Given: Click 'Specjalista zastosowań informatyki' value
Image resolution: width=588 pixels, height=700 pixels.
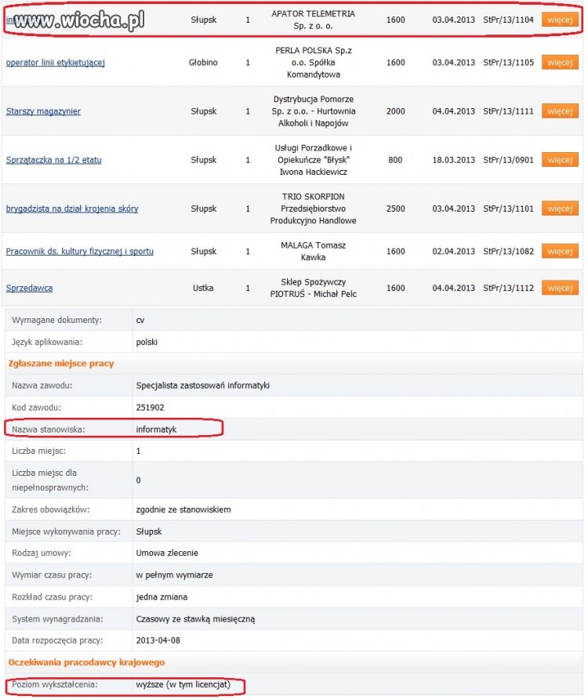Looking at the screenshot, I should coord(203,385).
